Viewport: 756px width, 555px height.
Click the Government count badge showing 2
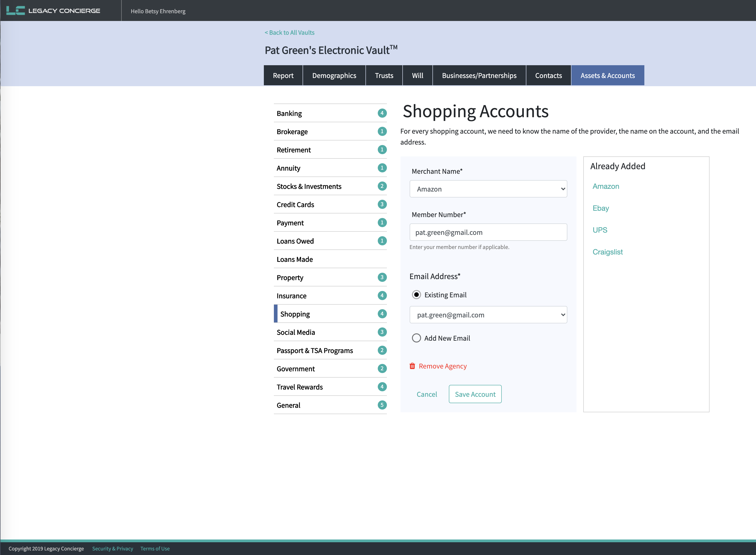click(382, 368)
